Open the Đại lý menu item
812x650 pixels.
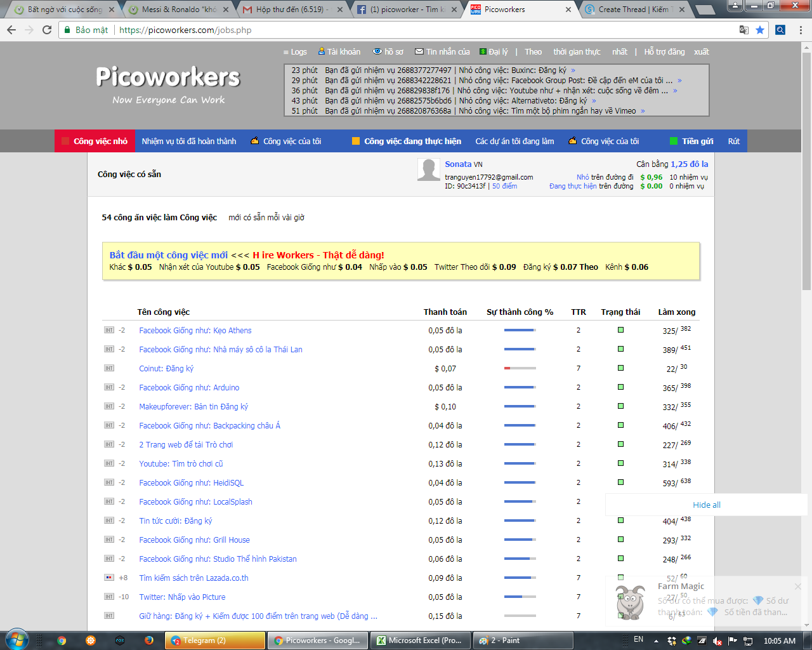[494, 52]
